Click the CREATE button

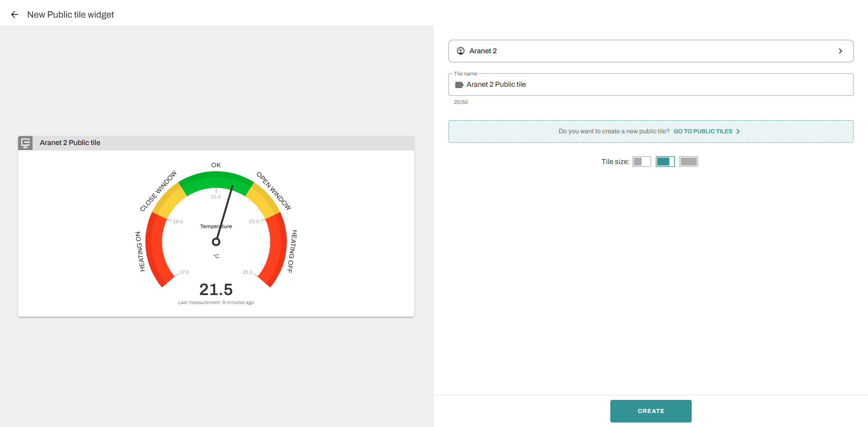[651, 411]
